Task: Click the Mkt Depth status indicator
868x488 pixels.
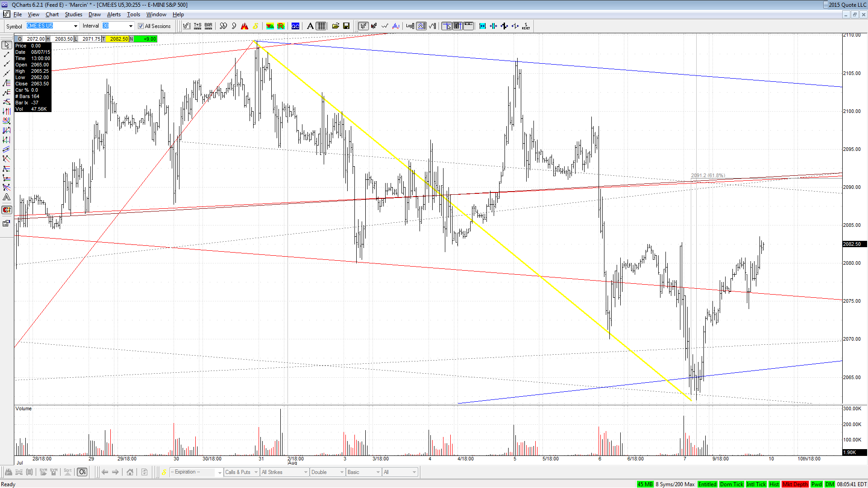Action: tap(795, 484)
